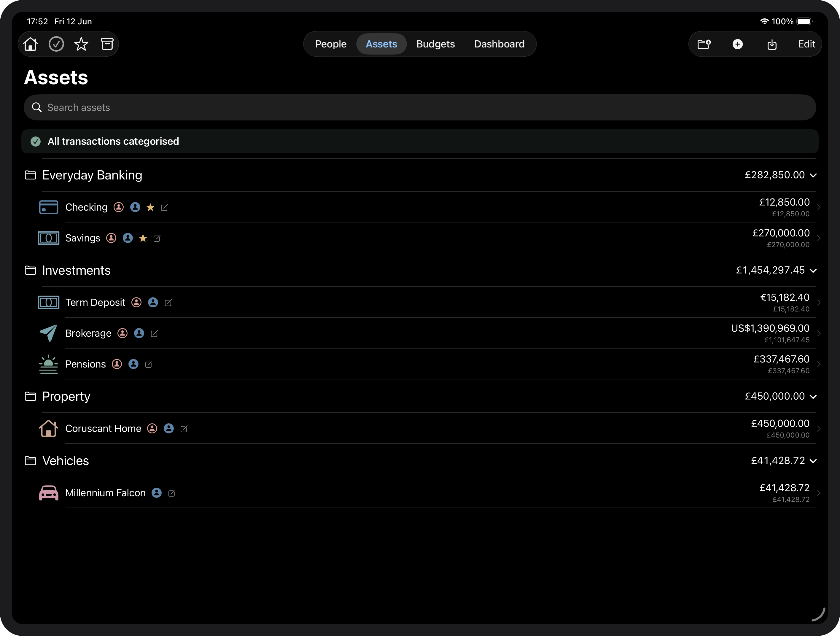This screenshot has width=840, height=636.
Task: Click Term Deposit's pink person icon
Action: pyautogui.click(x=136, y=302)
